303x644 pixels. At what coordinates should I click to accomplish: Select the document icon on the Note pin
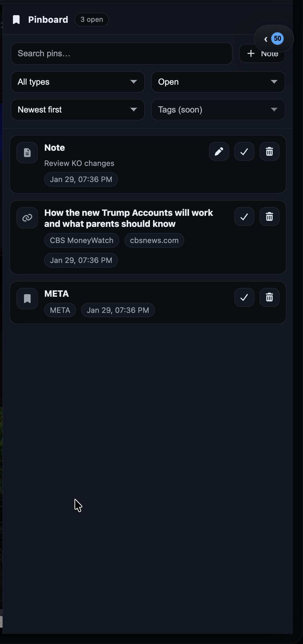[x=27, y=152]
